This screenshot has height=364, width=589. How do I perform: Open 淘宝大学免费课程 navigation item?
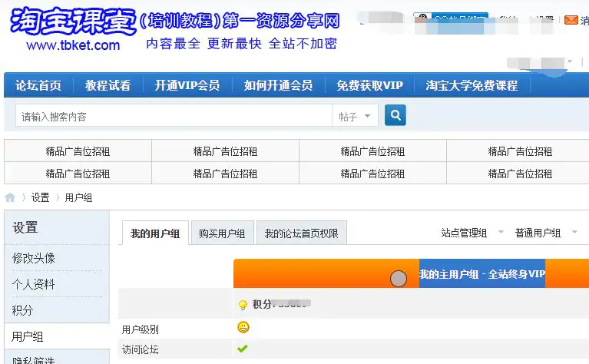(472, 85)
